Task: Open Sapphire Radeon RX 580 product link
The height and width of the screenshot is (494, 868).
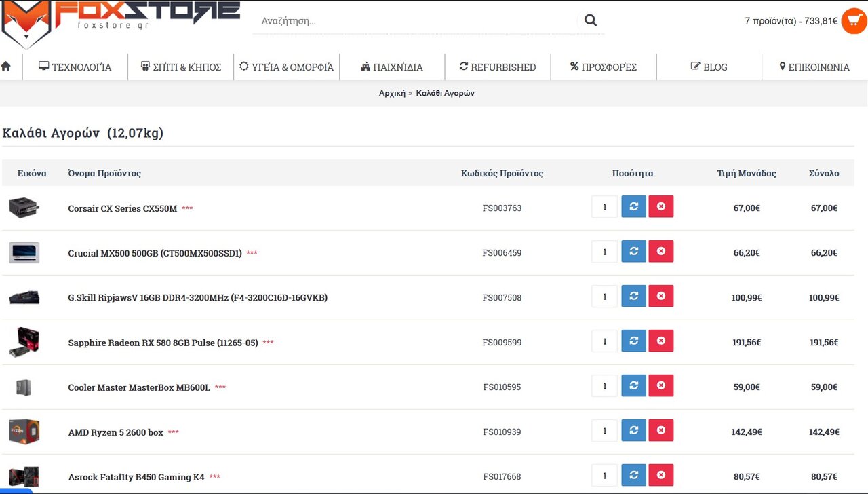Action: (x=163, y=343)
